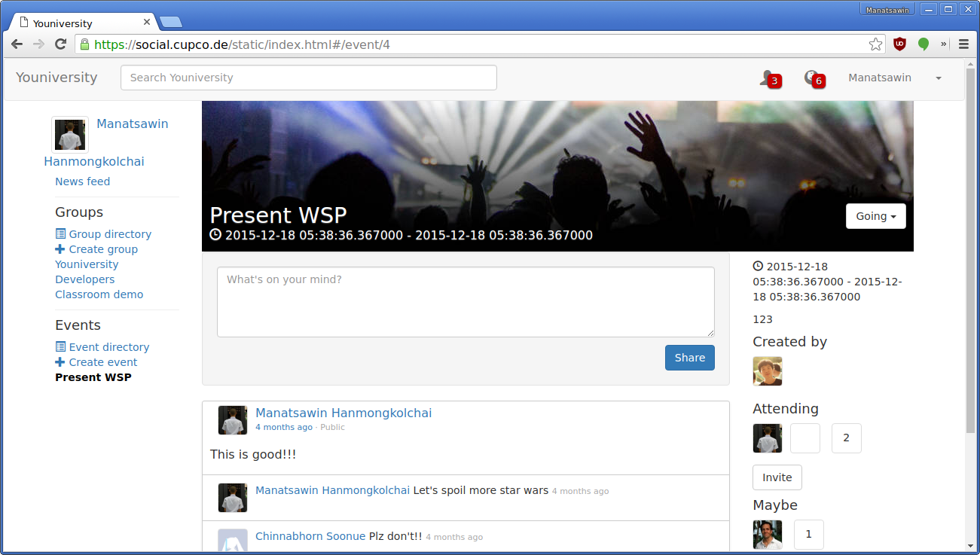Show hidden extensions via the chevron
Viewport: 980px width, 555px height.
(x=944, y=44)
